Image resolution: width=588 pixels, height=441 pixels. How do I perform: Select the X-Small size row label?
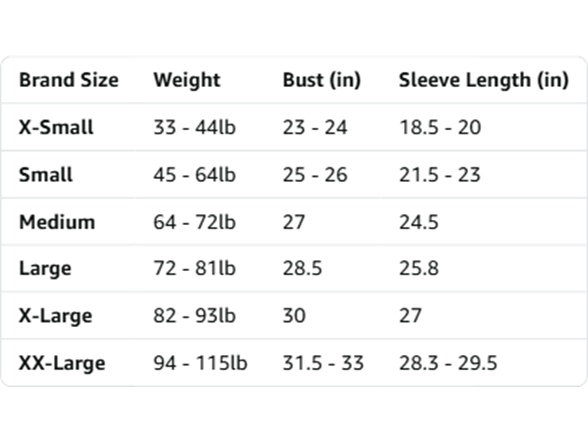coord(56,127)
